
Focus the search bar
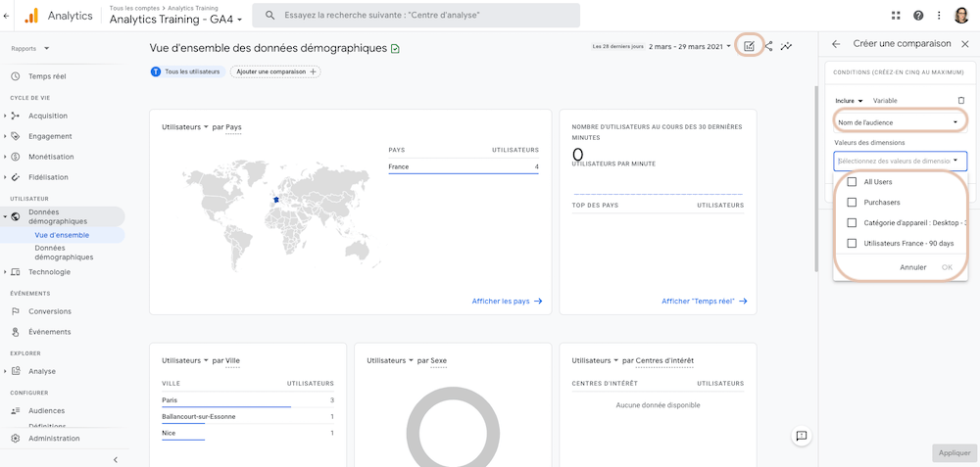point(416,15)
